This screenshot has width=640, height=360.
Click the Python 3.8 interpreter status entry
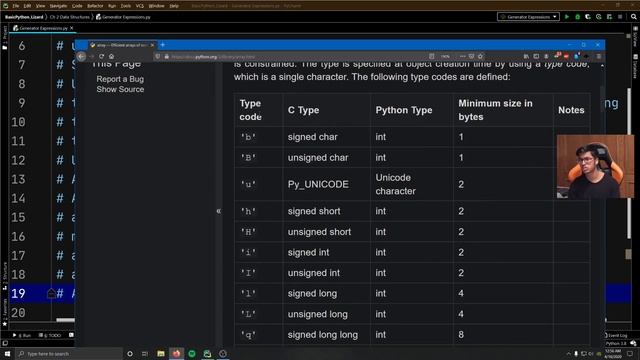(616, 344)
